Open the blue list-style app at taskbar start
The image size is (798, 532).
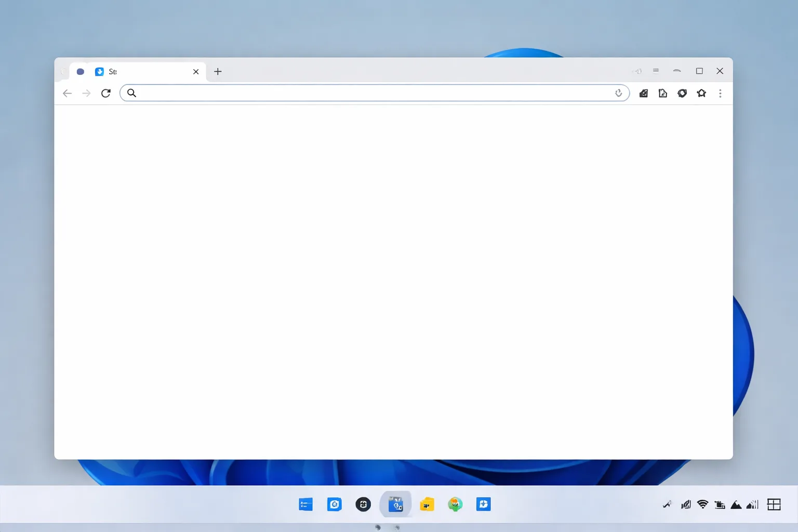(x=305, y=504)
